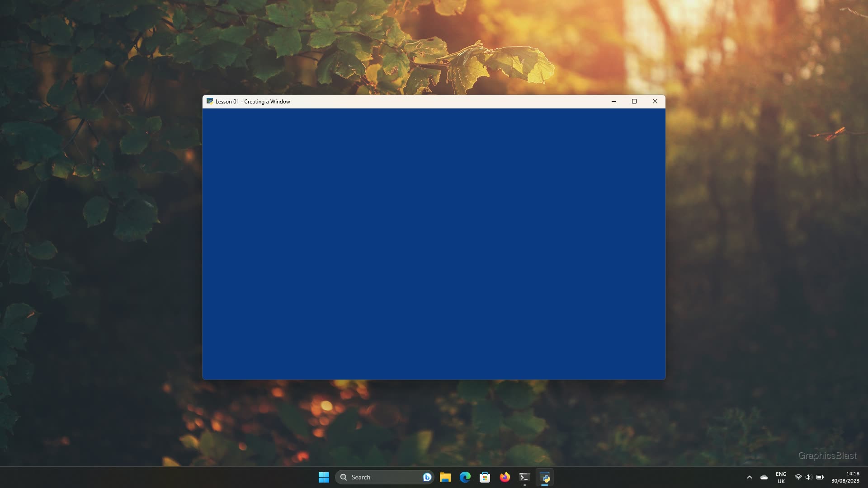The width and height of the screenshot is (868, 488).
Task: Select the running Python app taskbar icon
Action: (x=545, y=477)
